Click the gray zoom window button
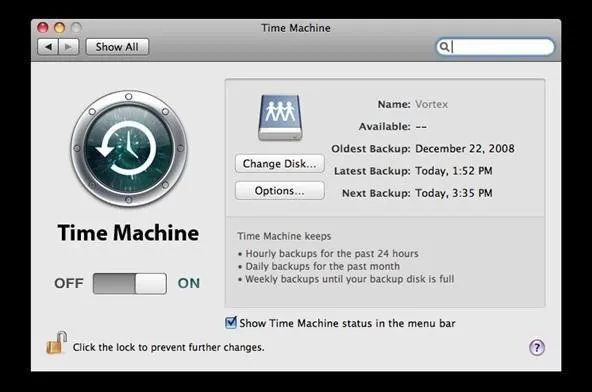Screen dimensions: 592x392 tap(76, 28)
